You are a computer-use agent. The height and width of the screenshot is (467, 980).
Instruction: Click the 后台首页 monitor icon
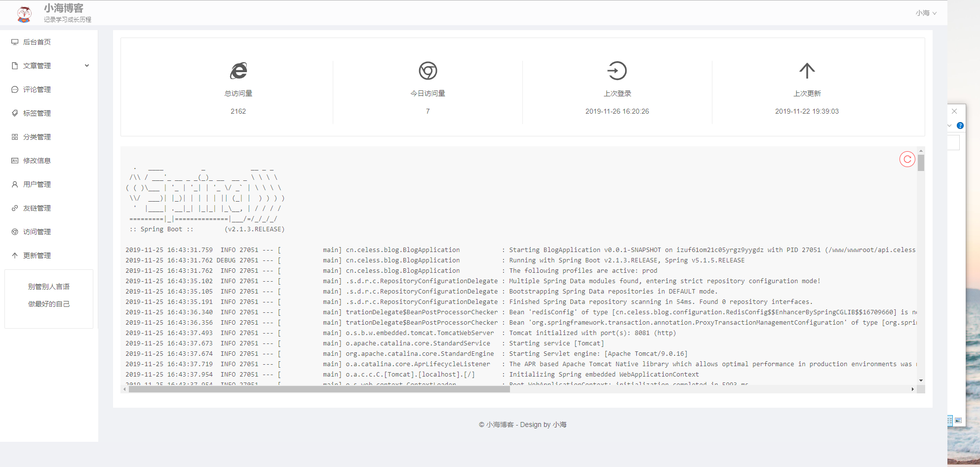pyautogui.click(x=15, y=42)
